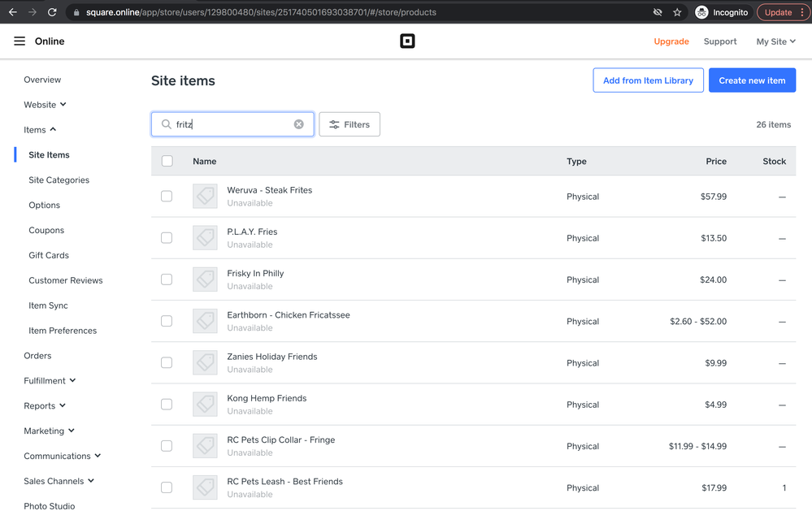Sort by the Price column header

(x=716, y=162)
